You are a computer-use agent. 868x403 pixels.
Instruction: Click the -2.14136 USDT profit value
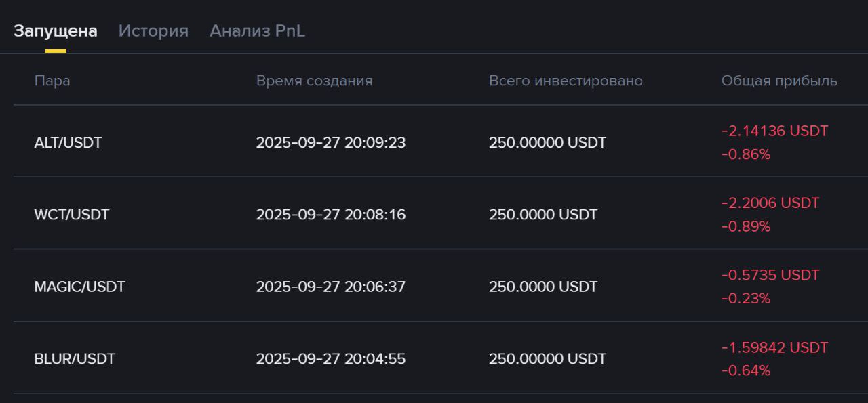774,131
